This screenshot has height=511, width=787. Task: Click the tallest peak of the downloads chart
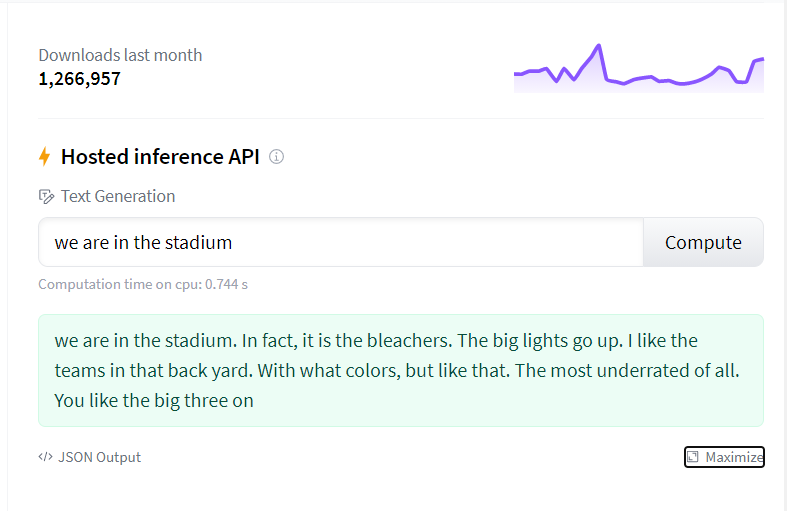click(599, 47)
